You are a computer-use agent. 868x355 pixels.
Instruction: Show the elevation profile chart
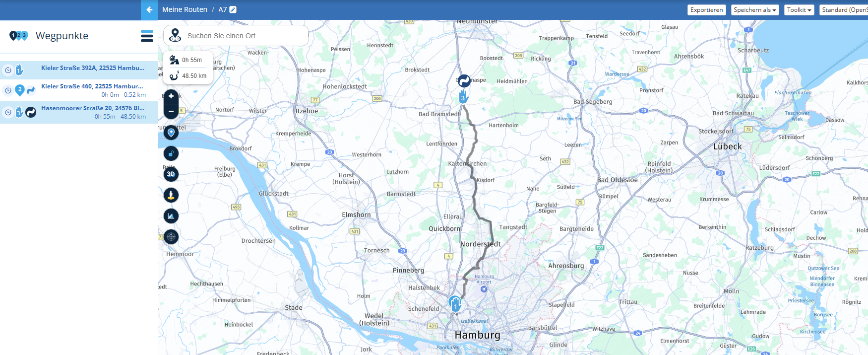click(x=171, y=216)
